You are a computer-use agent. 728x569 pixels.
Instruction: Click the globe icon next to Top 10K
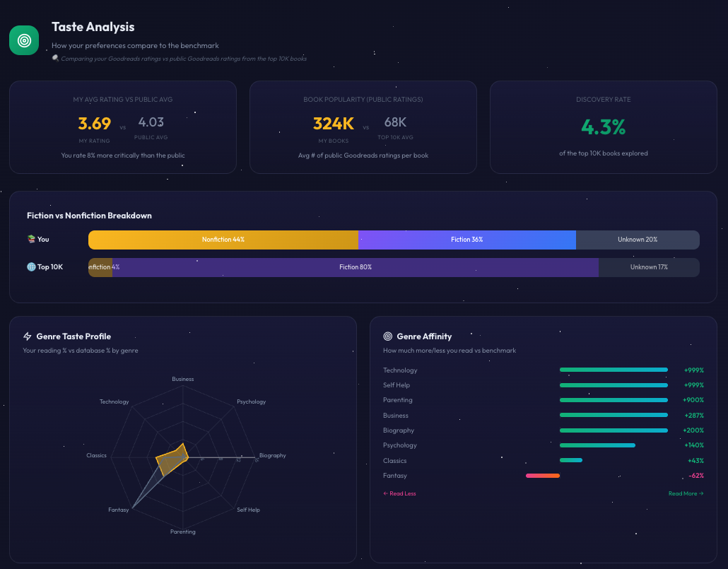[31, 267]
